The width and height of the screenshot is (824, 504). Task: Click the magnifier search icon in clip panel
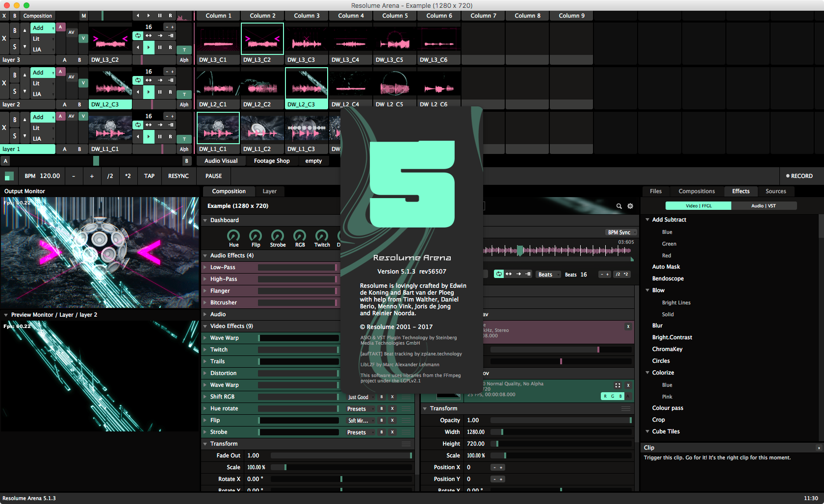[619, 206]
